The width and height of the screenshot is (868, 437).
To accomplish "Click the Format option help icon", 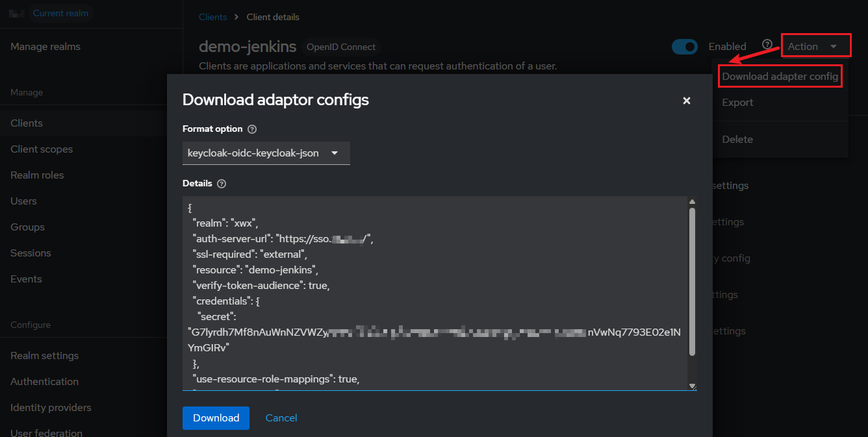I will (252, 129).
